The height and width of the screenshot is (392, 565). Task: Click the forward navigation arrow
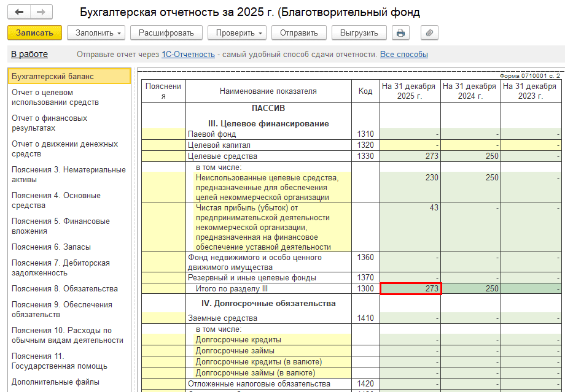(x=41, y=12)
